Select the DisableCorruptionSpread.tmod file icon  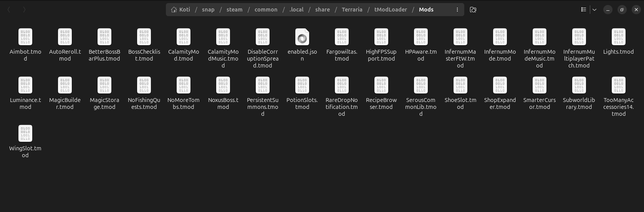pos(263,37)
